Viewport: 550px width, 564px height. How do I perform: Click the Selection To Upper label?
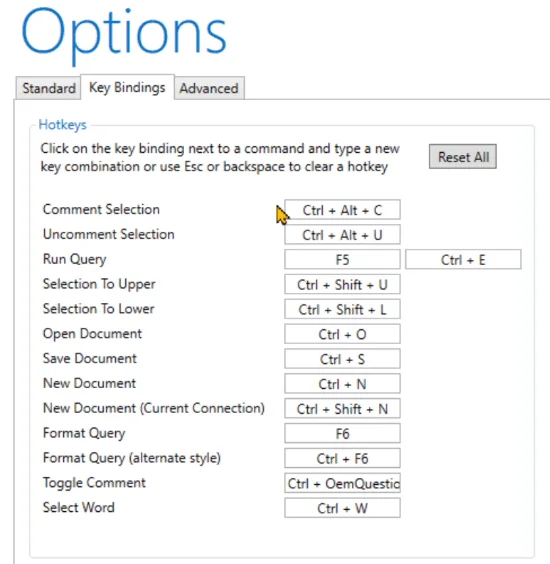pos(99,284)
